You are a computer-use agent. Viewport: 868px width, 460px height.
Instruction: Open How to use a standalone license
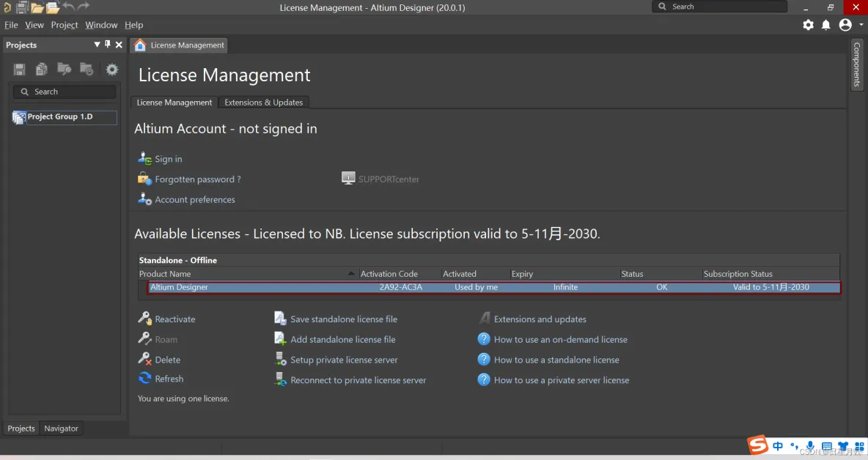[556, 360]
